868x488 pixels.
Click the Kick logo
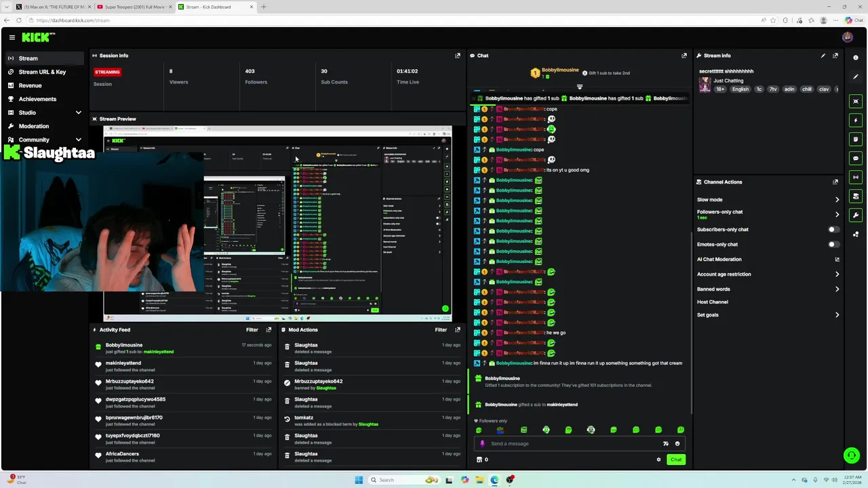pyautogui.click(x=38, y=37)
